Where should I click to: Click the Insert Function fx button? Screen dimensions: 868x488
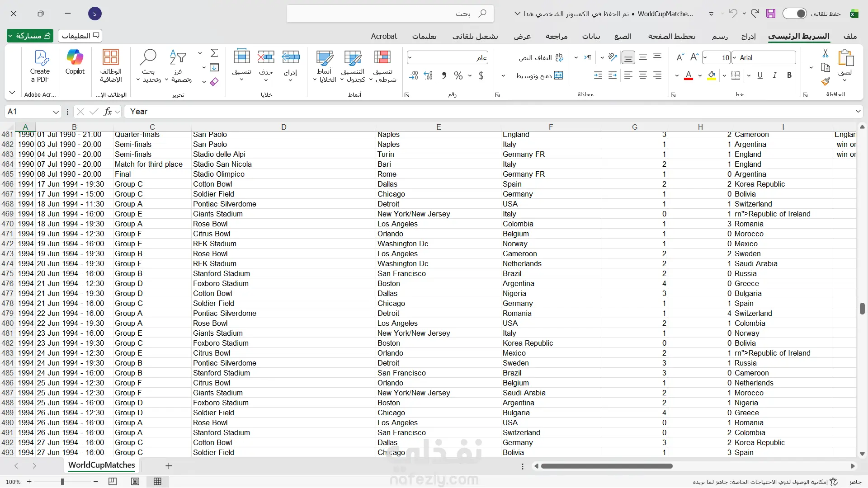[x=108, y=112]
